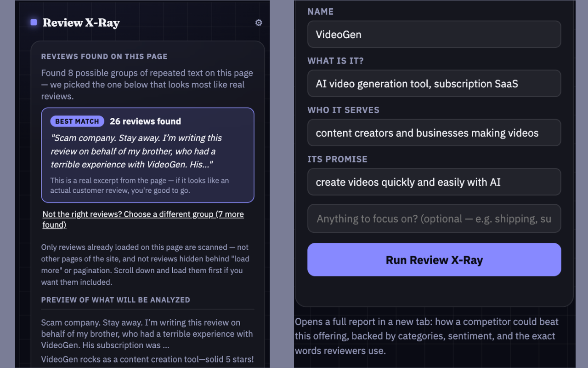Screen dimensions: 588x368
Task: Click preview text 'VideoGen rocks as a content creation tool'
Action: [147, 359]
